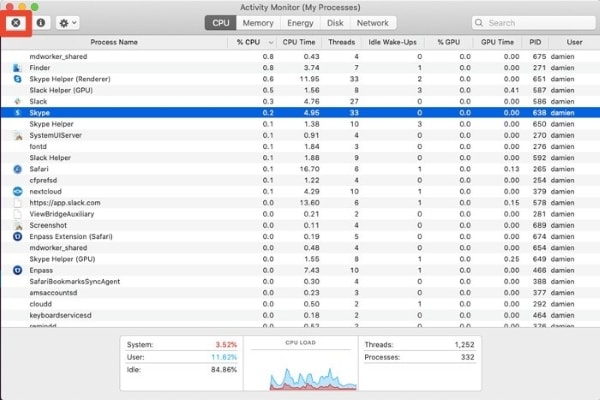This screenshot has width=600, height=400.
Task: Select mdworker_shared with PID 654
Action: [x=300, y=248]
